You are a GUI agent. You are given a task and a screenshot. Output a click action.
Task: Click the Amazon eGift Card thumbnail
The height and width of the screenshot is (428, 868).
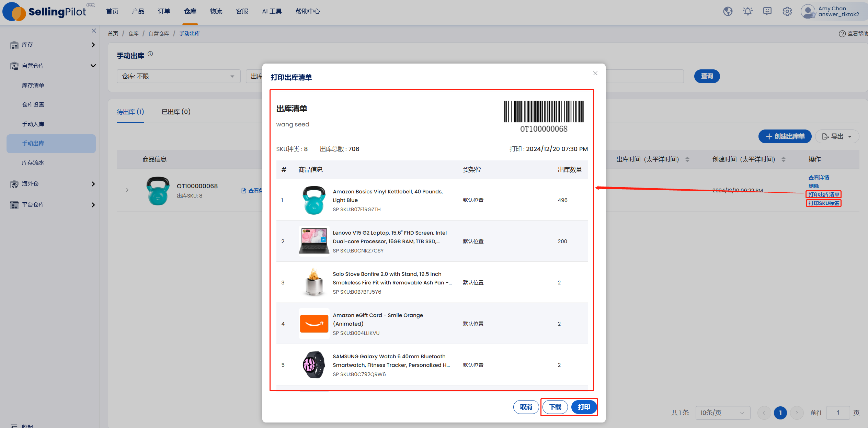point(314,324)
